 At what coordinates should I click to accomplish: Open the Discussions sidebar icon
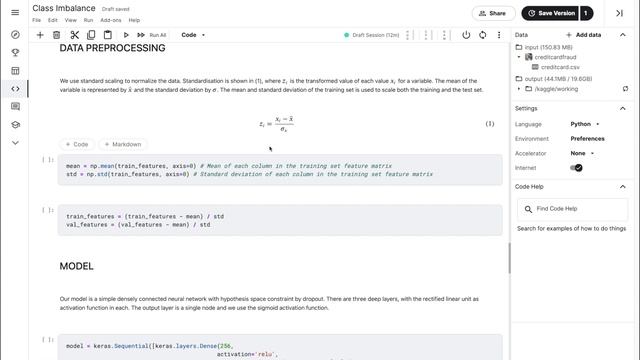pyautogui.click(x=15, y=107)
